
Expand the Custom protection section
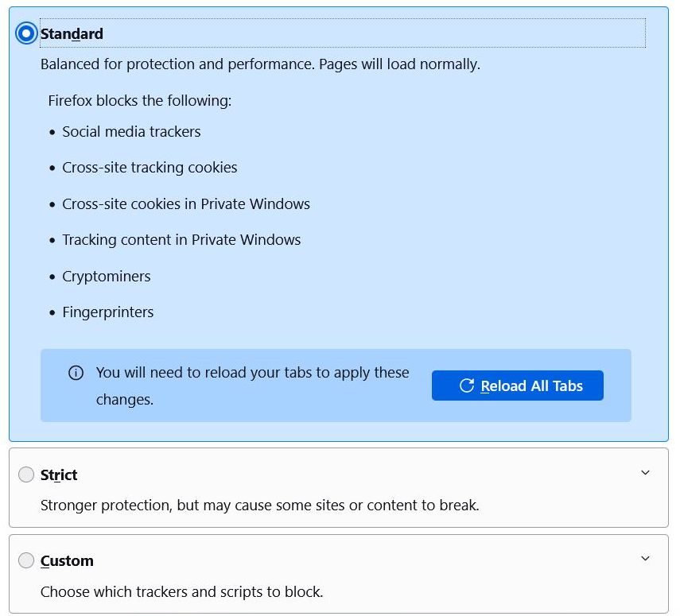[645, 558]
